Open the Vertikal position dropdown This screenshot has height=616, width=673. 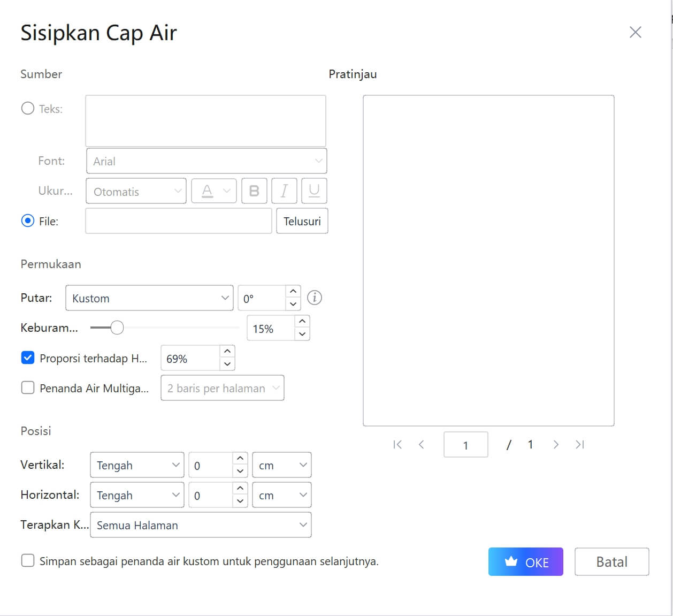click(x=136, y=465)
